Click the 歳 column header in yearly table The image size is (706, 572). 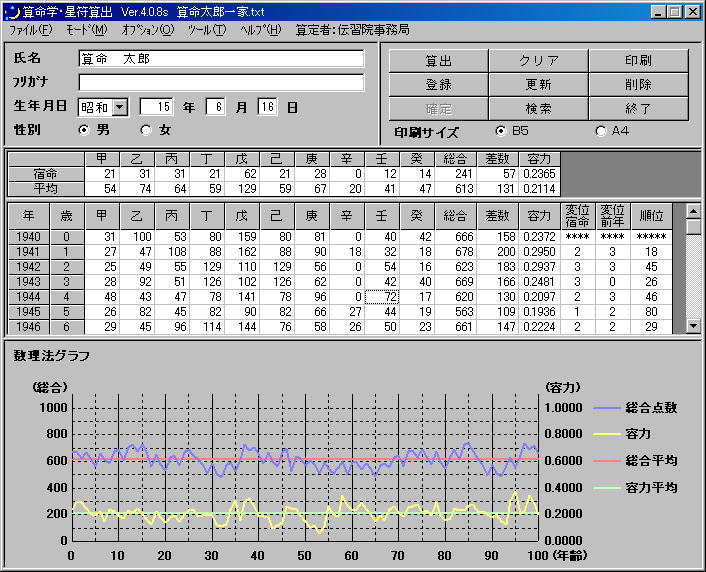[67, 216]
